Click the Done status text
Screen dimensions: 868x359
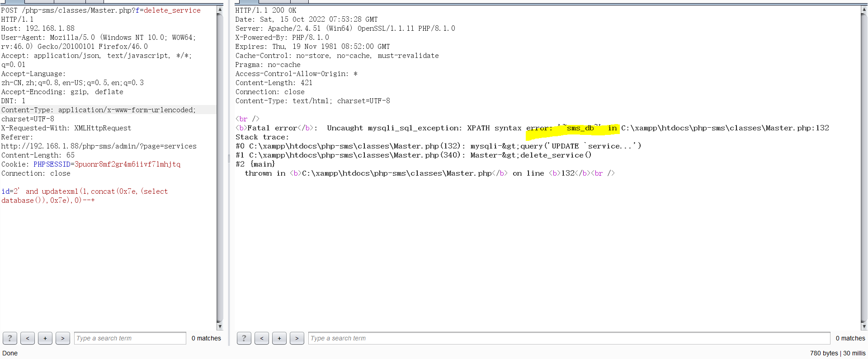(10, 353)
